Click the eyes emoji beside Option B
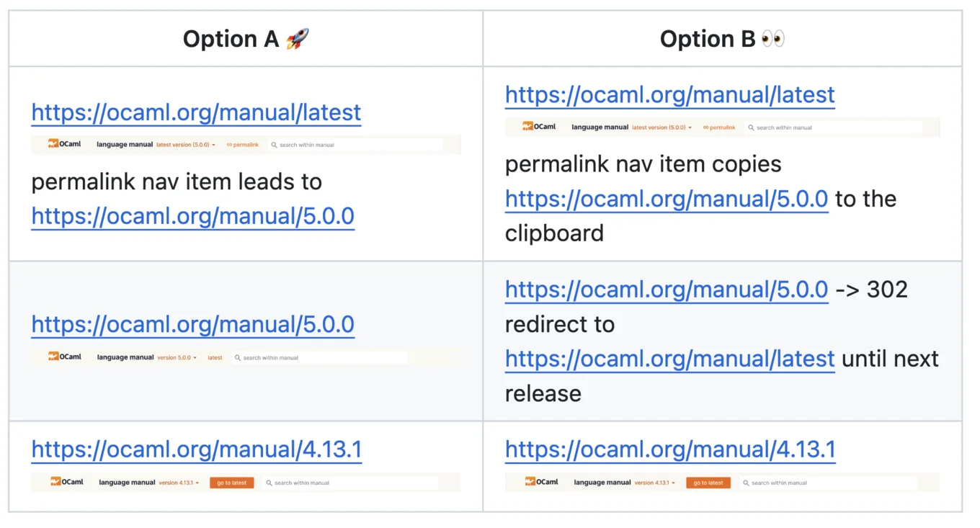 click(x=772, y=39)
